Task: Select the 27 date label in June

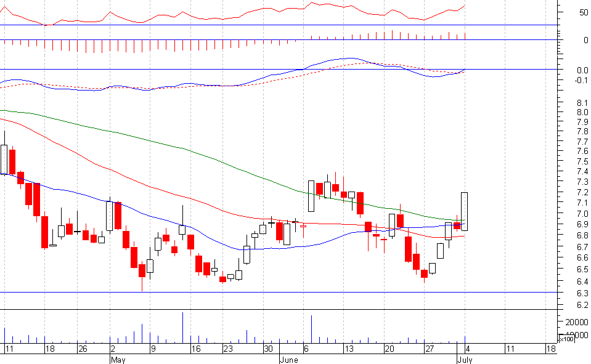Action: click(x=430, y=349)
